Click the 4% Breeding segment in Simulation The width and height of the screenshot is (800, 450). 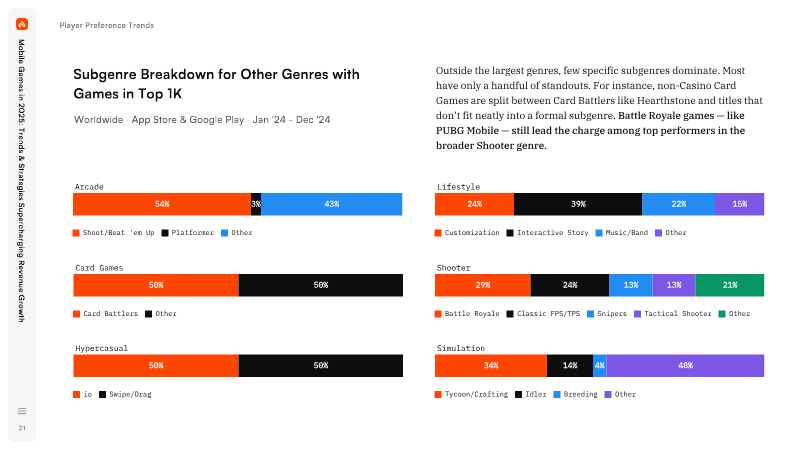(600, 366)
